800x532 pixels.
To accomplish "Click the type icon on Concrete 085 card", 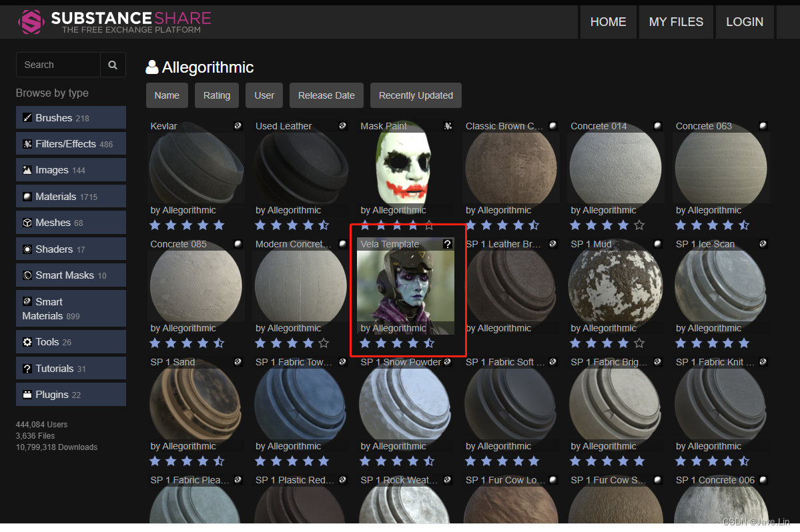I will pyautogui.click(x=238, y=244).
